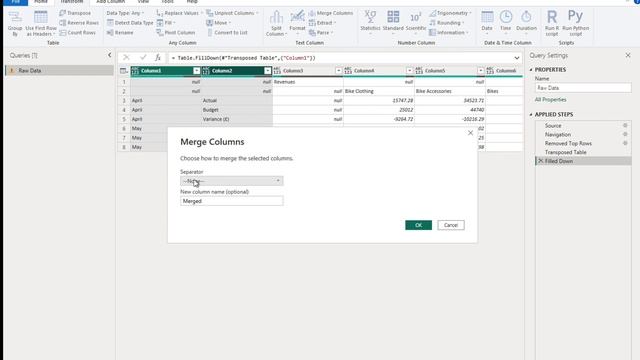Open the Data Type: Any dropdown

(x=125, y=13)
